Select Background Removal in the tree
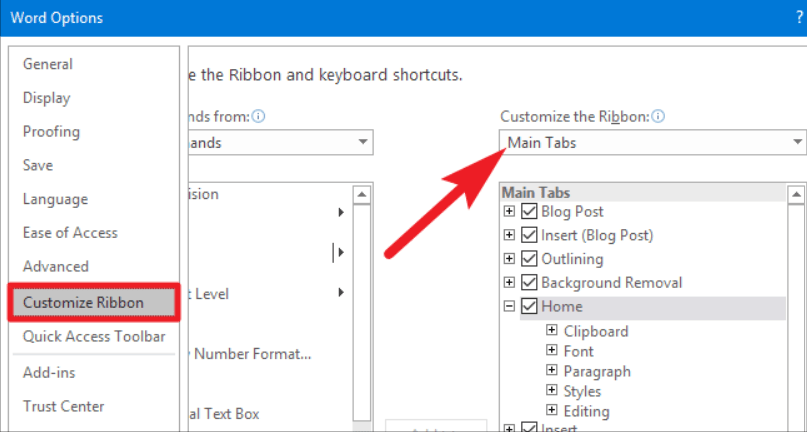Viewport: 807px width, 432px height. (x=611, y=283)
